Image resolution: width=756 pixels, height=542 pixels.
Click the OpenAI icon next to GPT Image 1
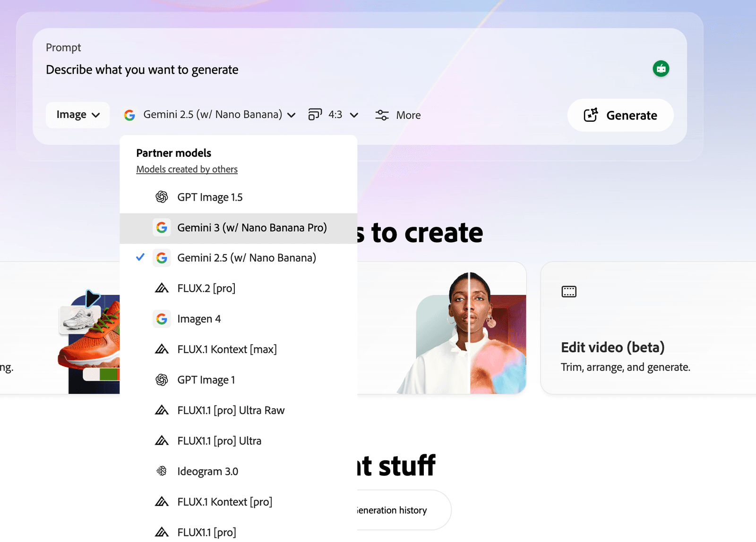162,380
